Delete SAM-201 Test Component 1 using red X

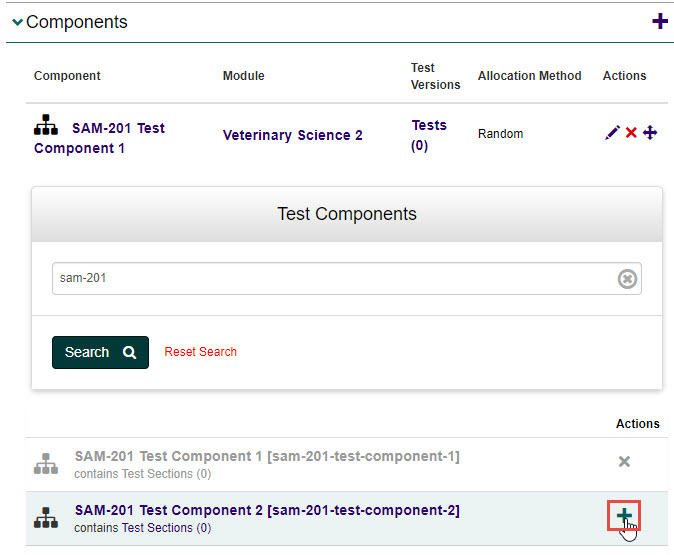pyautogui.click(x=631, y=133)
